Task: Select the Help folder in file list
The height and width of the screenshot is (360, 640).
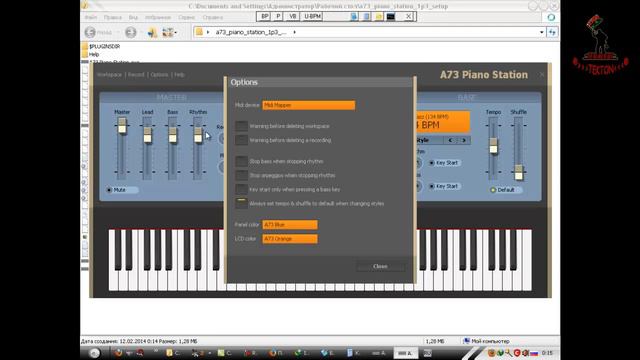Action: click(x=91, y=54)
